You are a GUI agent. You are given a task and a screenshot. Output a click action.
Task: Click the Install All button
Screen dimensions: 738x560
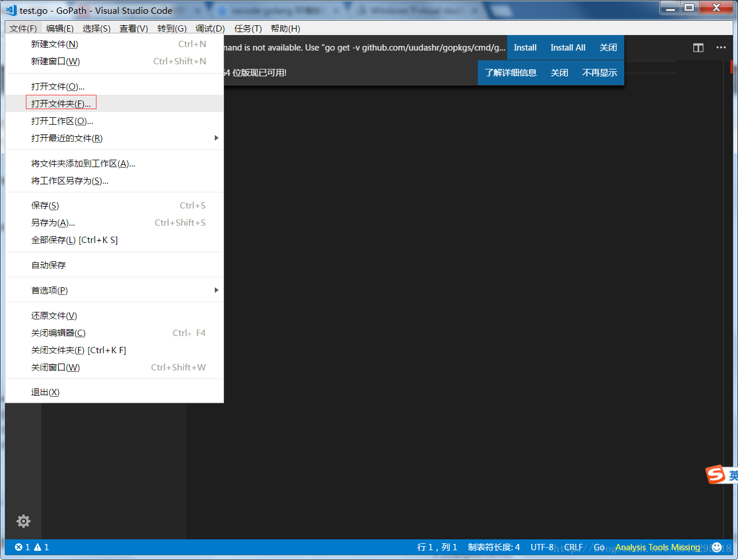pos(568,48)
